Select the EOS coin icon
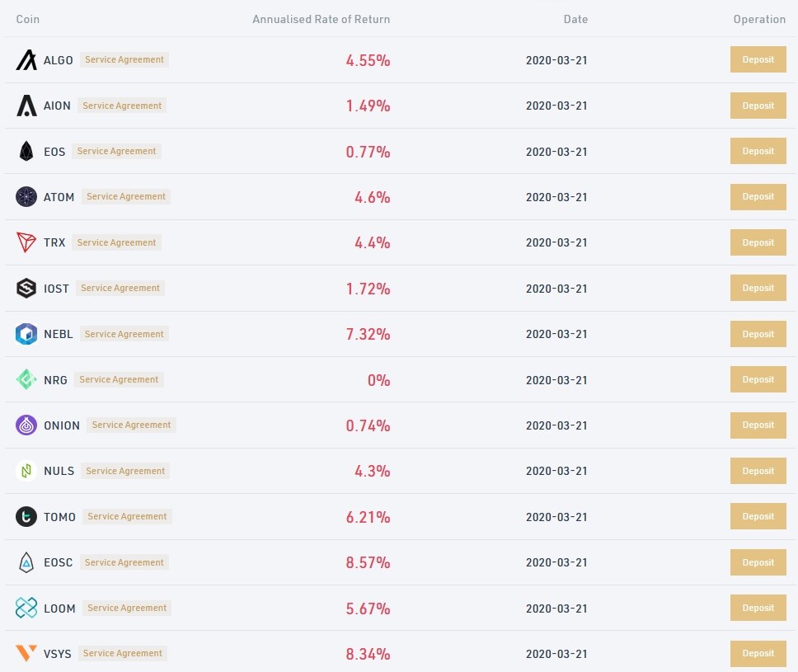 coord(26,151)
